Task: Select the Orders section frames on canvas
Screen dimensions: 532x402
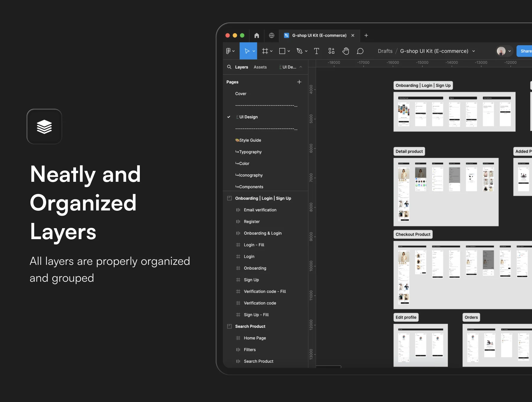Action: 497,345
